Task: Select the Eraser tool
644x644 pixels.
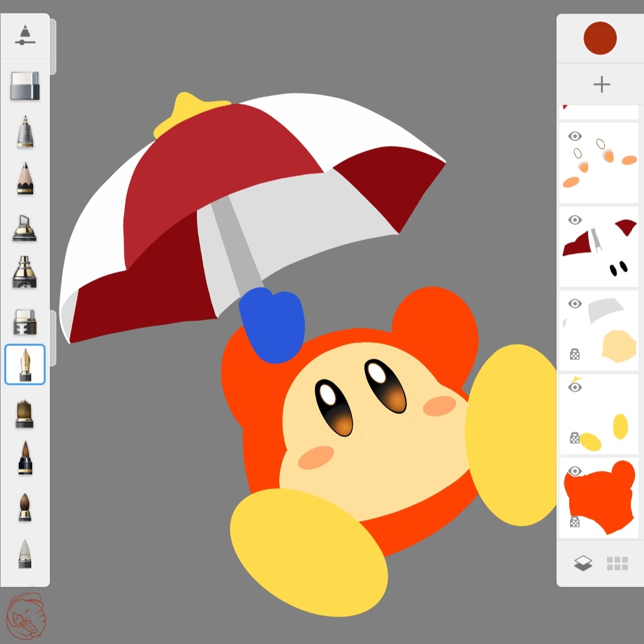Action: [25, 86]
